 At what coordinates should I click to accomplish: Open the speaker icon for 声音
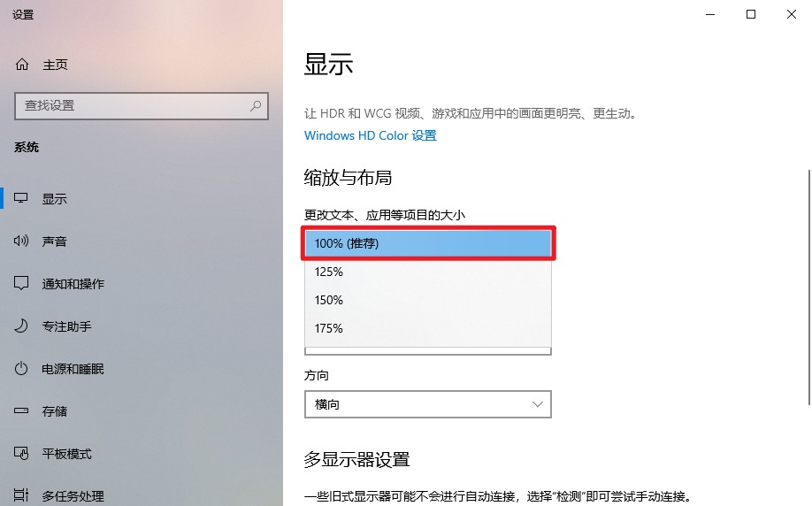(20, 241)
